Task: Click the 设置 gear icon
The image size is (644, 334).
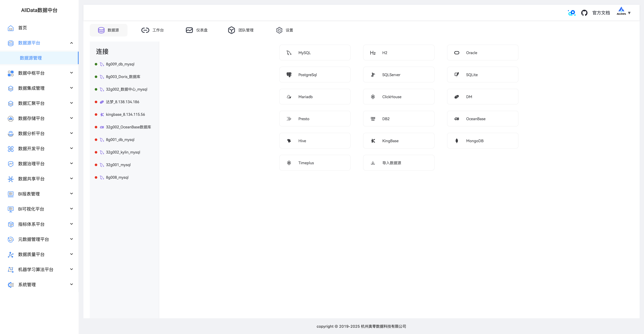Action: (x=279, y=30)
